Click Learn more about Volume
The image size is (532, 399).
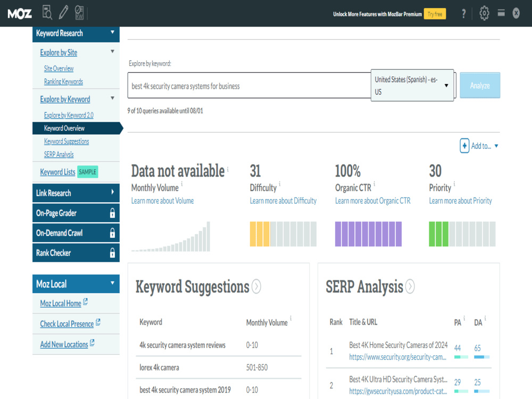tap(162, 201)
